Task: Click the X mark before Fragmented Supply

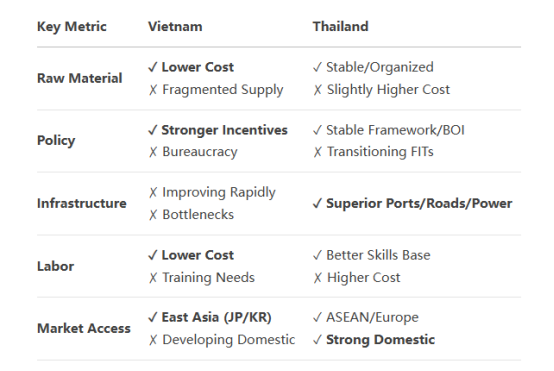Action: tap(153, 90)
